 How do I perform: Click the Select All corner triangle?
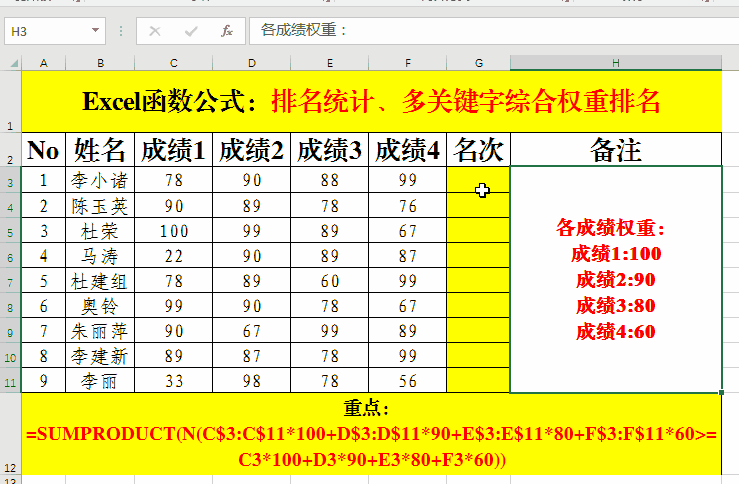[11, 63]
